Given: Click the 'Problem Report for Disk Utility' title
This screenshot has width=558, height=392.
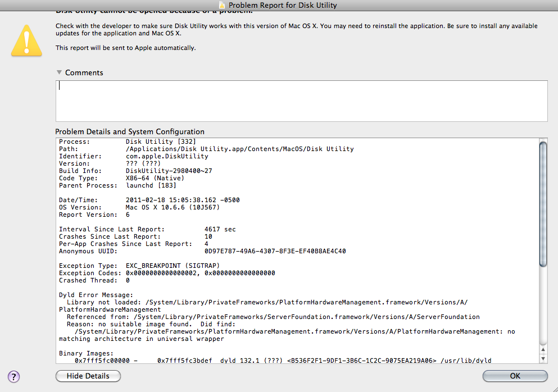Looking at the screenshot, I should click(283, 5).
